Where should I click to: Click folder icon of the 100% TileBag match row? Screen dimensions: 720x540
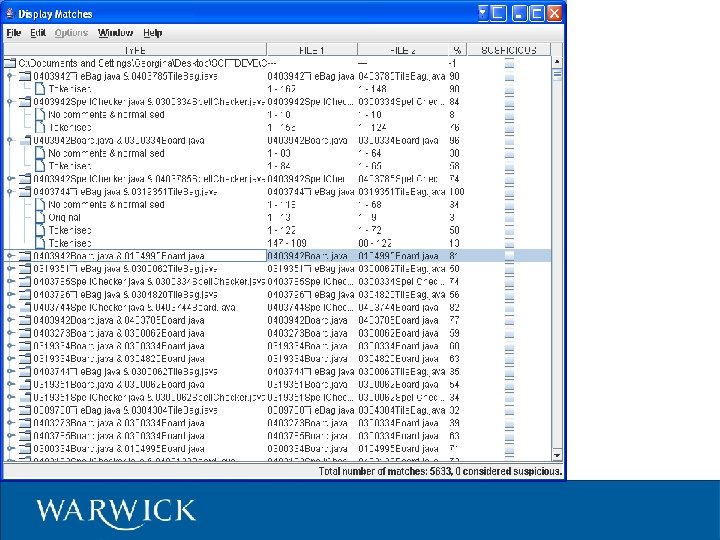[x=25, y=191]
